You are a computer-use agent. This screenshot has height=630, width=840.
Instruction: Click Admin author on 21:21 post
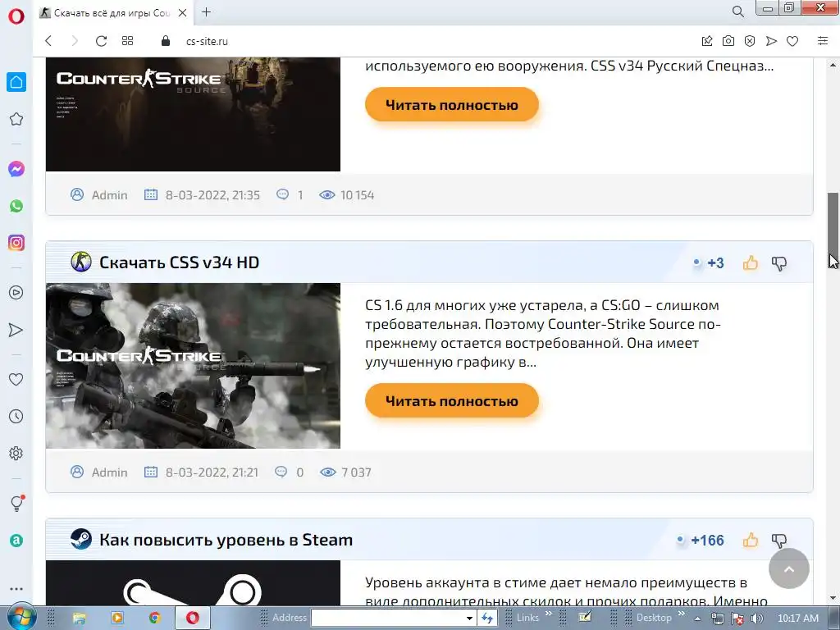(x=109, y=472)
